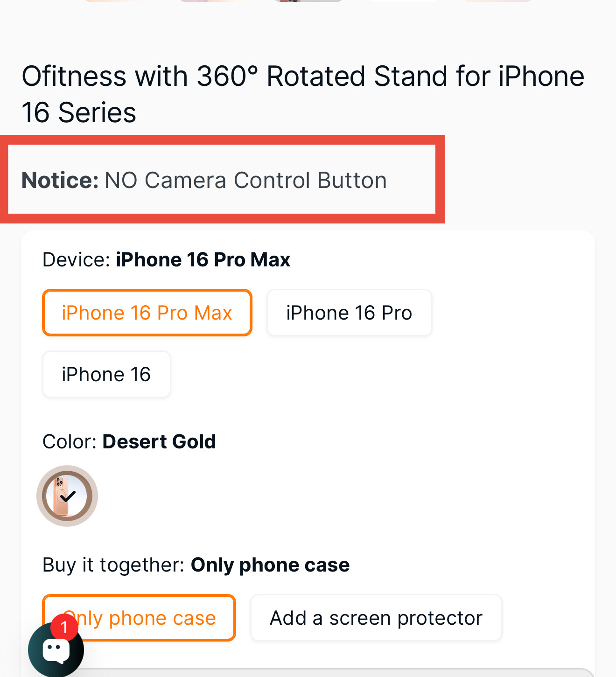Click the checkmark on the Desert Gold swatch
Viewport: 616px width, 677px height.
[x=68, y=496]
